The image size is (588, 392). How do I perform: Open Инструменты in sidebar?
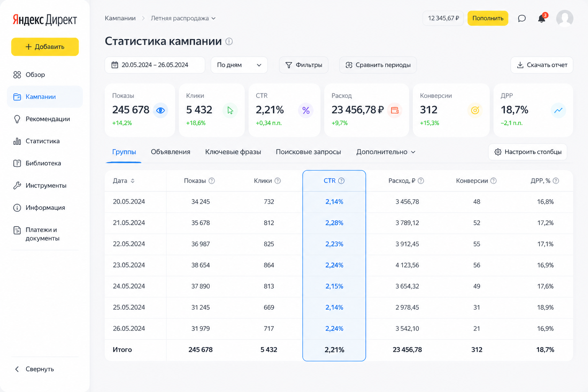pos(45,186)
